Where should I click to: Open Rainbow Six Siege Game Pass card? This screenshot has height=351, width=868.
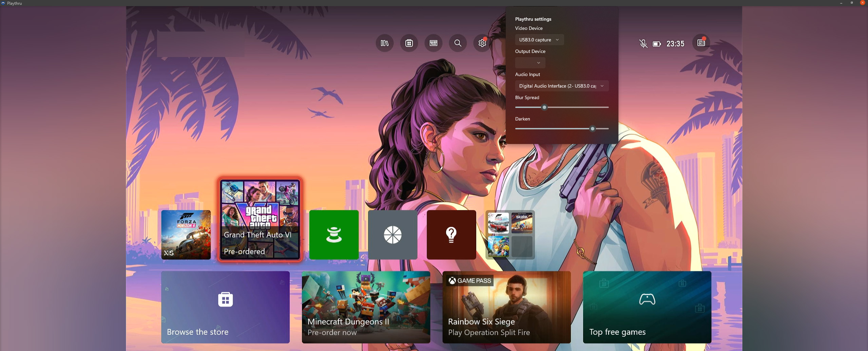point(506,307)
